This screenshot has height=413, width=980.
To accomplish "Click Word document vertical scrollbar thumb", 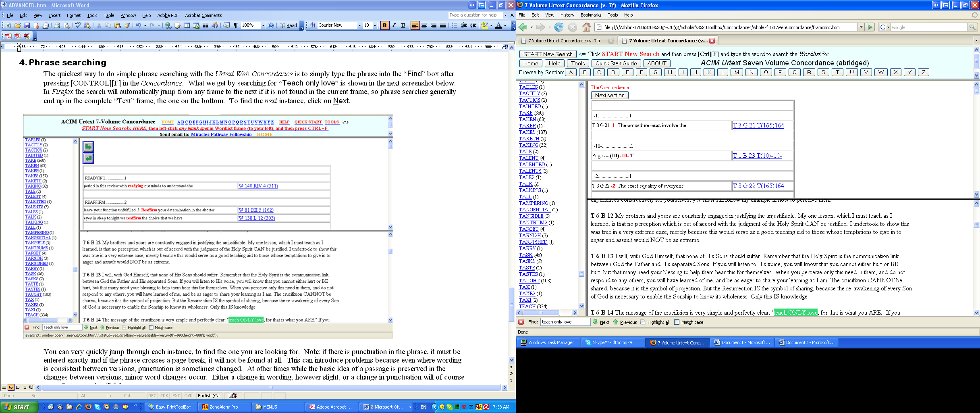I will pyautogui.click(x=511, y=305).
